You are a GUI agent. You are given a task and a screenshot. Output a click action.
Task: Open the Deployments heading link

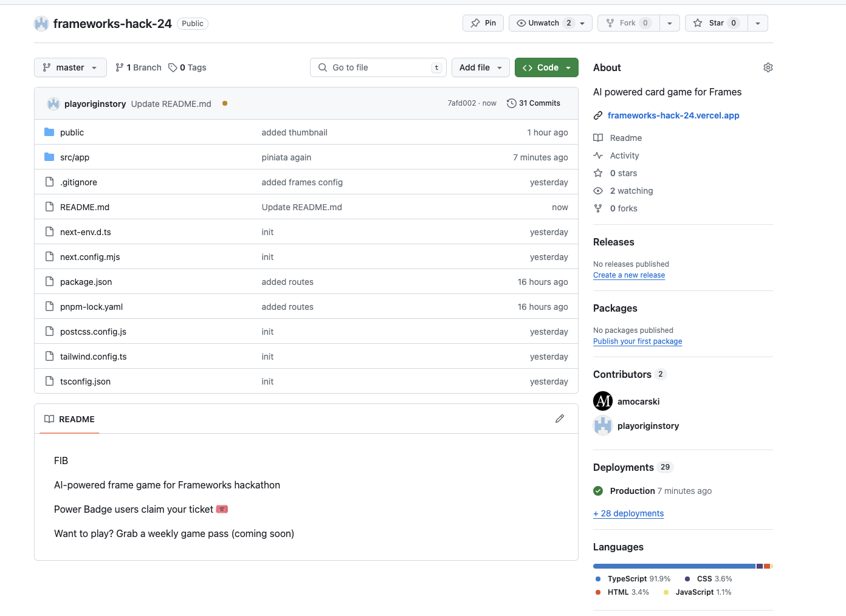(x=633, y=467)
